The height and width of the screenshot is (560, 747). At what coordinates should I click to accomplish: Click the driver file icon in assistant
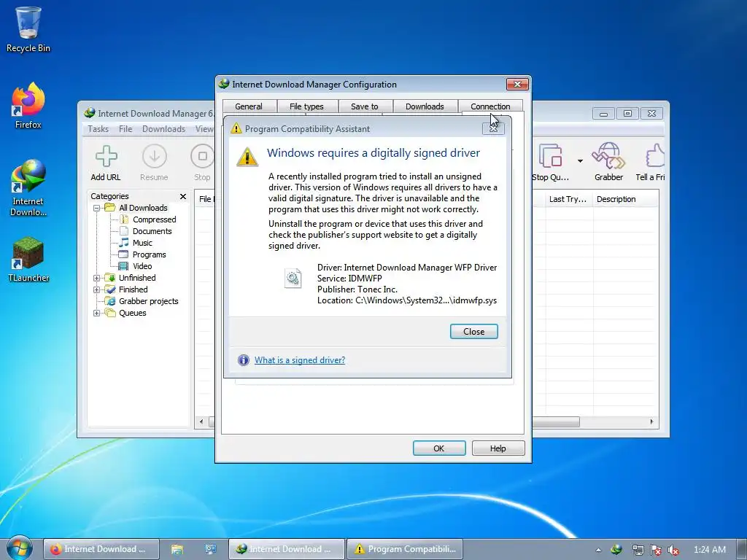293,278
